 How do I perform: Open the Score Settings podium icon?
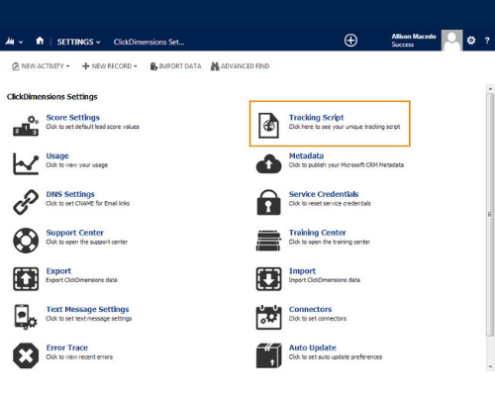(26, 125)
